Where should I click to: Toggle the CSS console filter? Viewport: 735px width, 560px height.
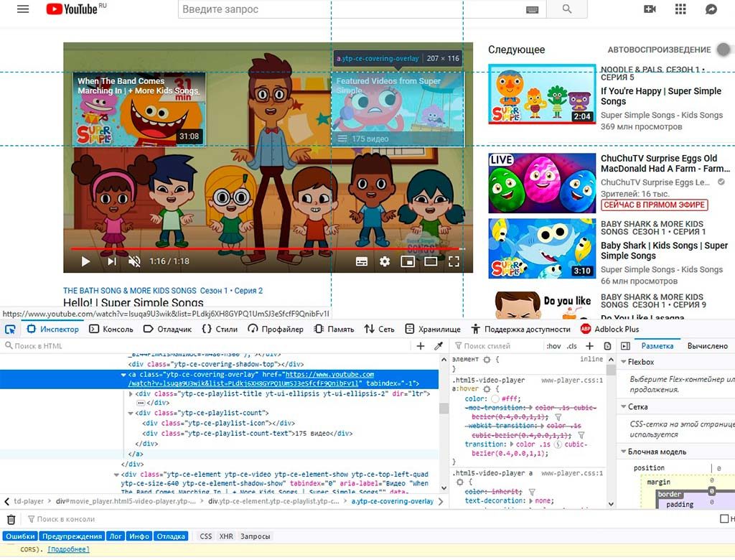click(x=206, y=536)
